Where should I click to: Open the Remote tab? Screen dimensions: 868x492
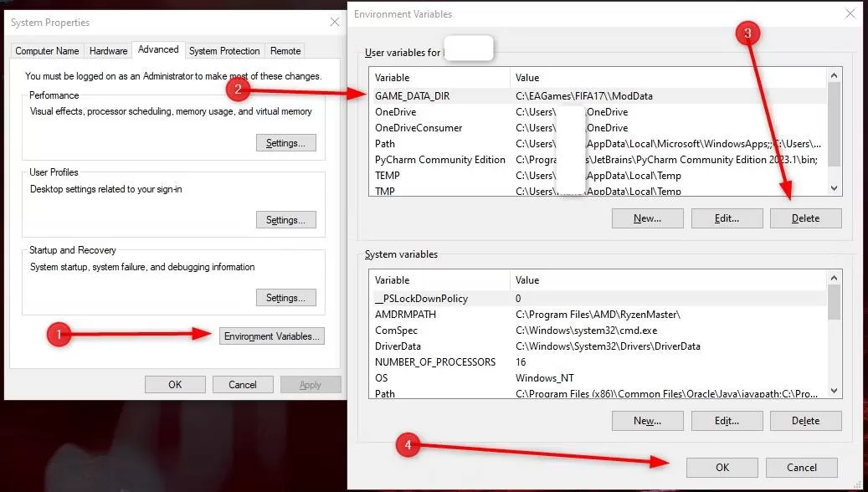[285, 50]
